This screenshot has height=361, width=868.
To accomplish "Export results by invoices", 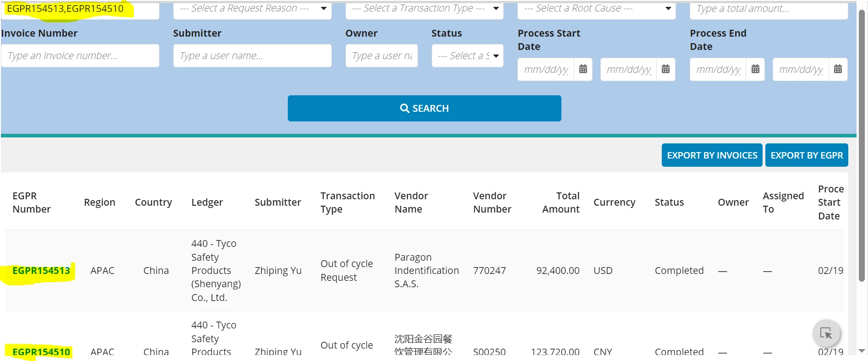I will point(712,155).
